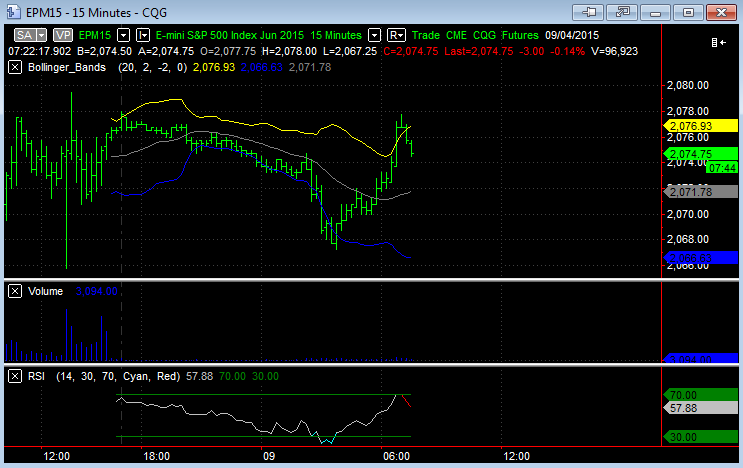Viewport: 743px width, 468px height.
Task: Click Bollinger parameters (20, 2, -2, 0)
Action: [x=152, y=67]
